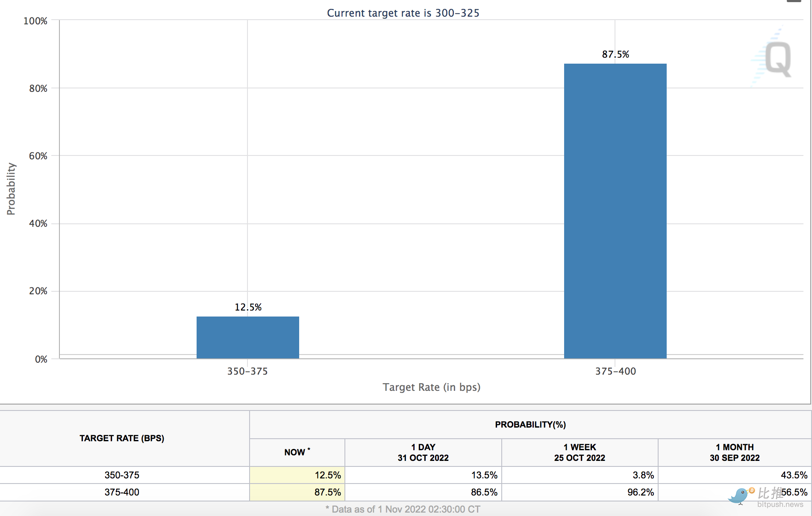Viewport: 812px width, 516px height.
Task: Click the 1 DAY 31 OCT 2022 header
Action: pyautogui.click(x=423, y=452)
